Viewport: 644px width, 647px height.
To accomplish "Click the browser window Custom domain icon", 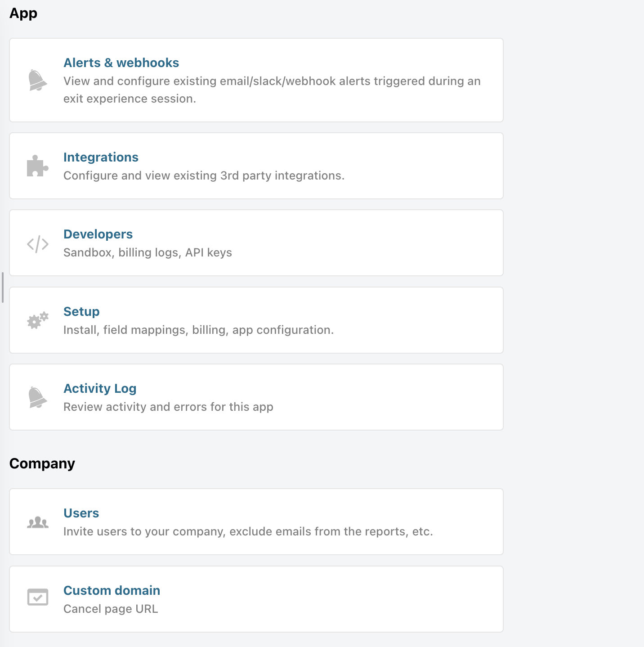I will click(38, 598).
